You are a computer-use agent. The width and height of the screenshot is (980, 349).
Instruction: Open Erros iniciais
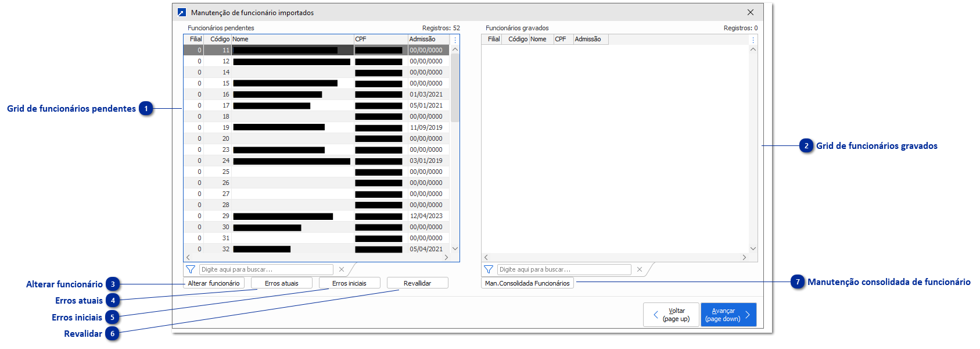pyautogui.click(x=350, y=283)
